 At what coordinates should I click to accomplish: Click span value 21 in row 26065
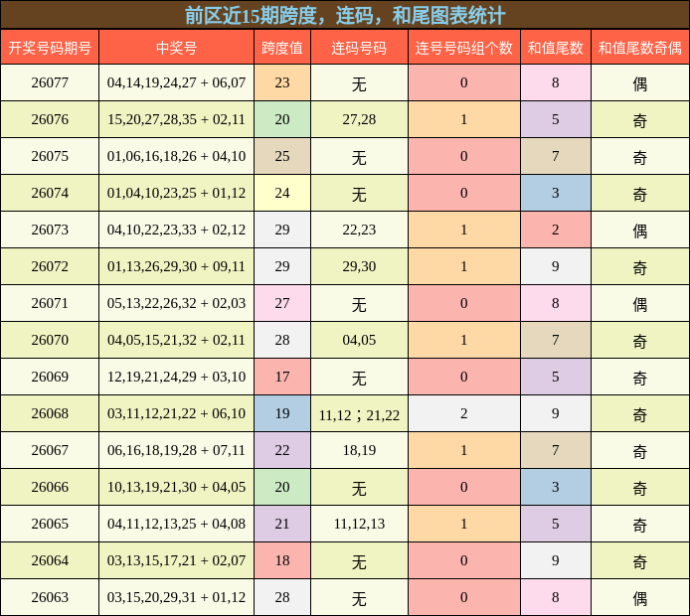click(x=282, y=524)
